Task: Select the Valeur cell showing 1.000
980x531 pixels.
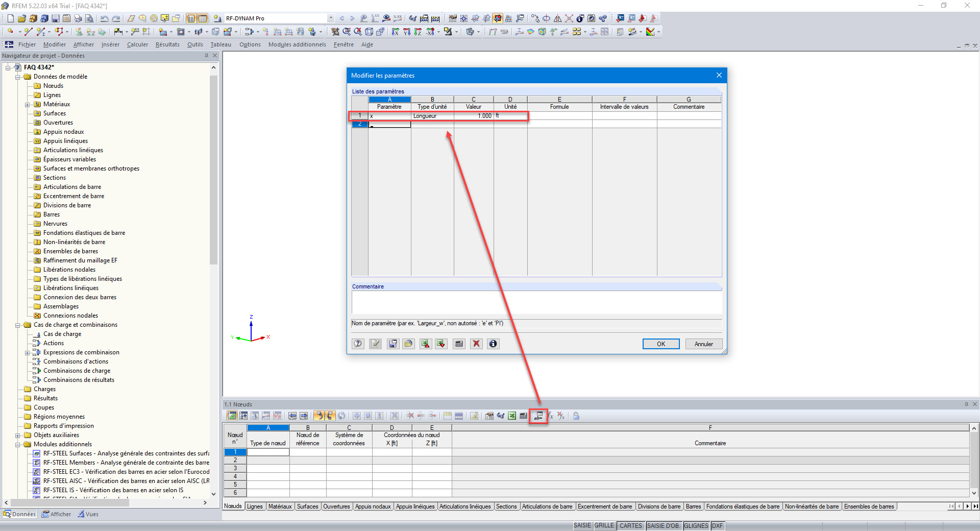Action: [474, 116]
